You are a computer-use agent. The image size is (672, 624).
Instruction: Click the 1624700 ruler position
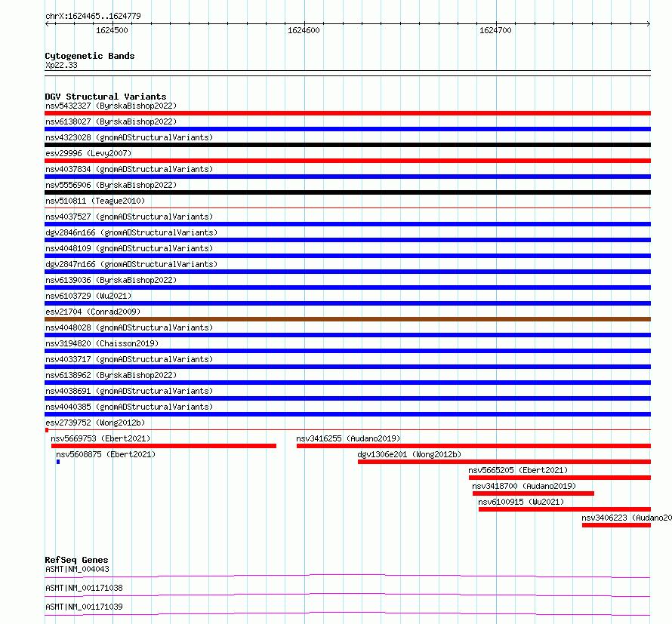click(495, 30)
